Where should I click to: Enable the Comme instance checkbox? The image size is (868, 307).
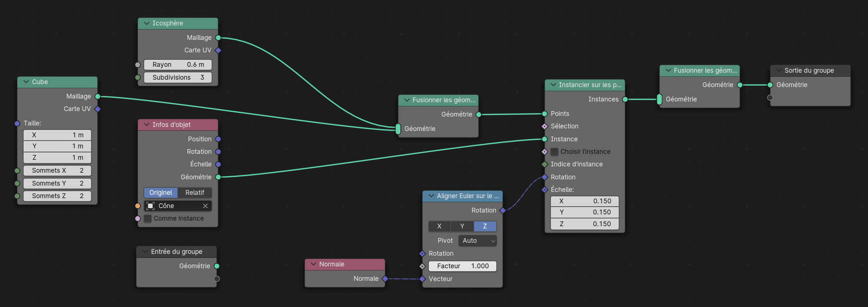pyautogui.click(x=148, y=218)
